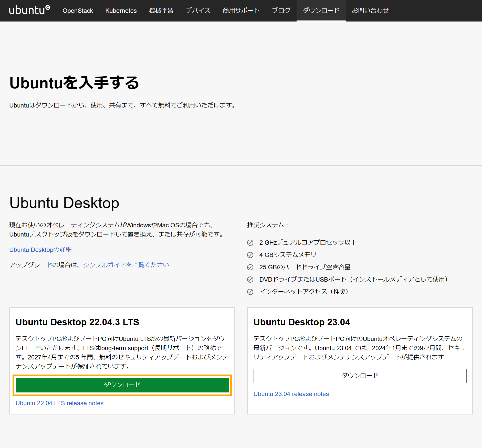The width and height of the screenshot is (482, 448).
Task: Click the check icon beside DVDドライブまたはUSBポート
Action: [250, 280]
